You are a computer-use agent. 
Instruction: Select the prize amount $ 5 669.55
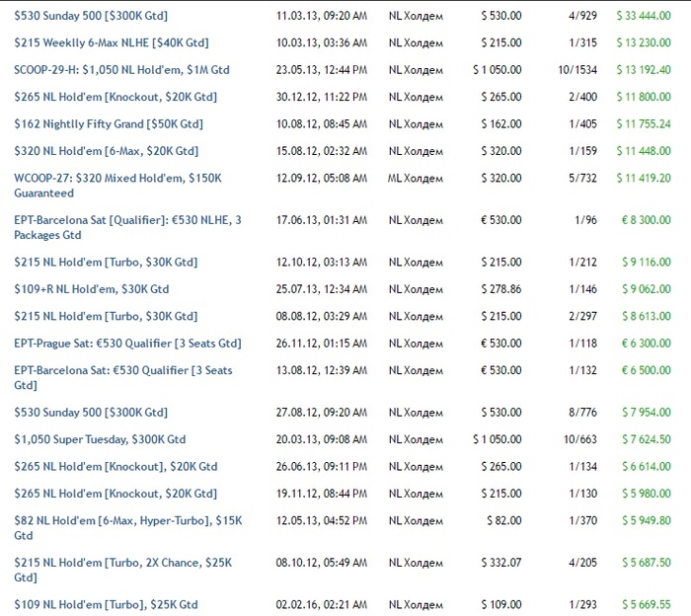647,605
